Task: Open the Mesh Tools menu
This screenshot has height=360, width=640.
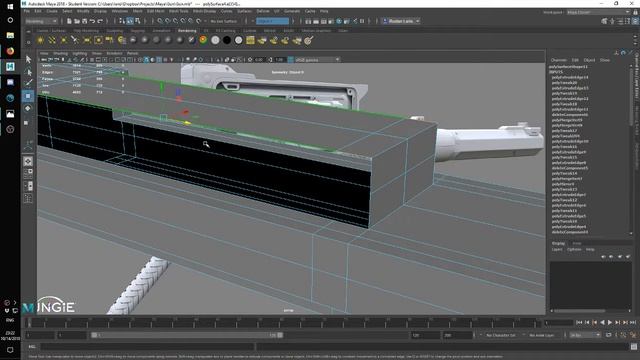Action: [x=178, y=11]
